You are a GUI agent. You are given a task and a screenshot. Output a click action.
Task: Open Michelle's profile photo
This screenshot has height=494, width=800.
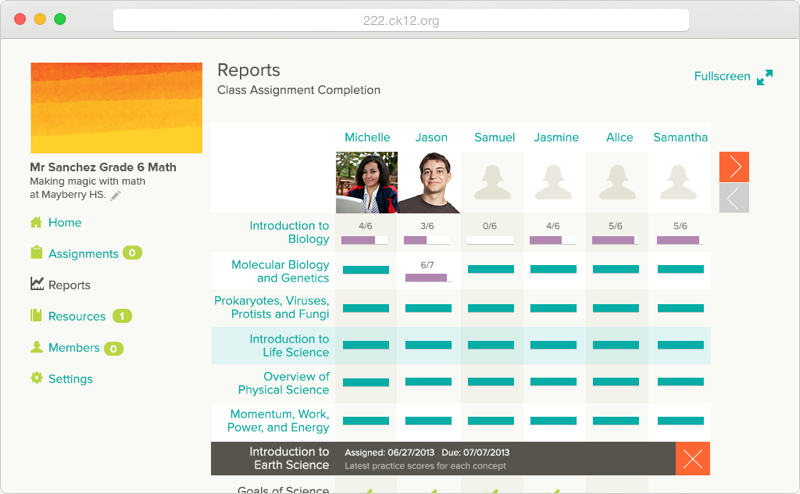[x=367, y=182]
